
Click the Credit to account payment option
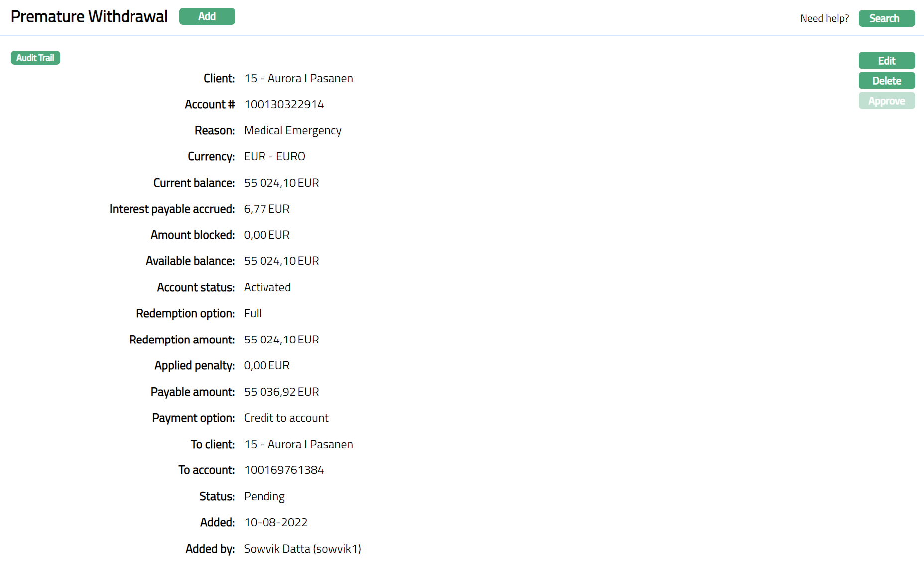click(x=286, y=418)
